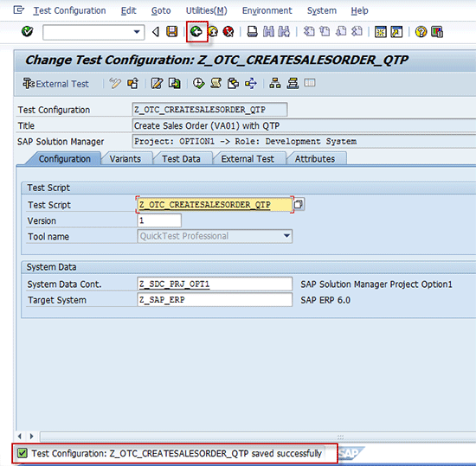Click the Object hierarchy icon
The height and width of the screenshot is (466, 476).
click(275, 83)
